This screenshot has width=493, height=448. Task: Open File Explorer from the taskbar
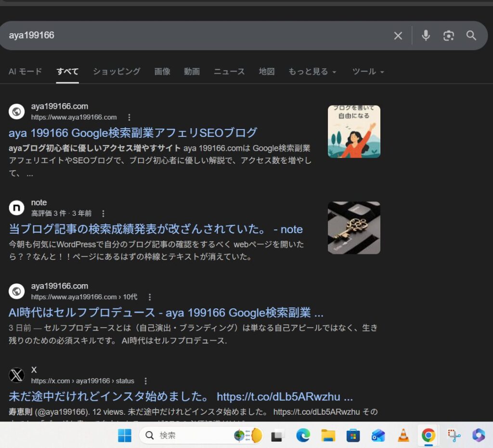click(328, 435)
